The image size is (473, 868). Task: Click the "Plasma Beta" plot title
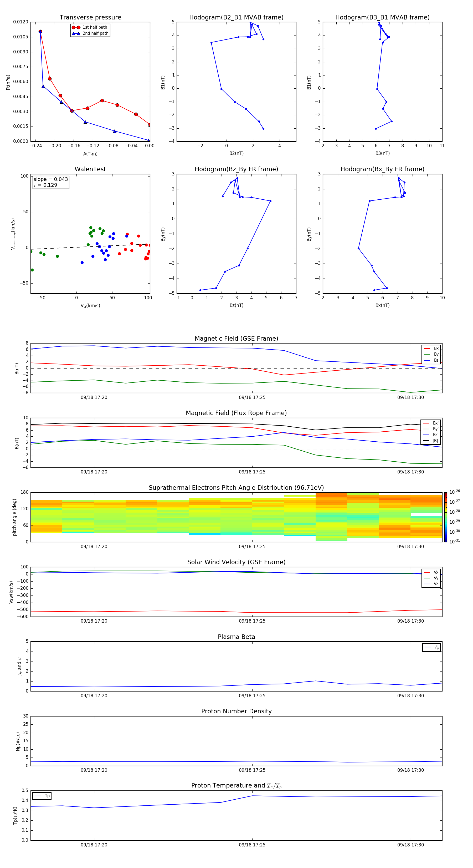tap(236, 637)
